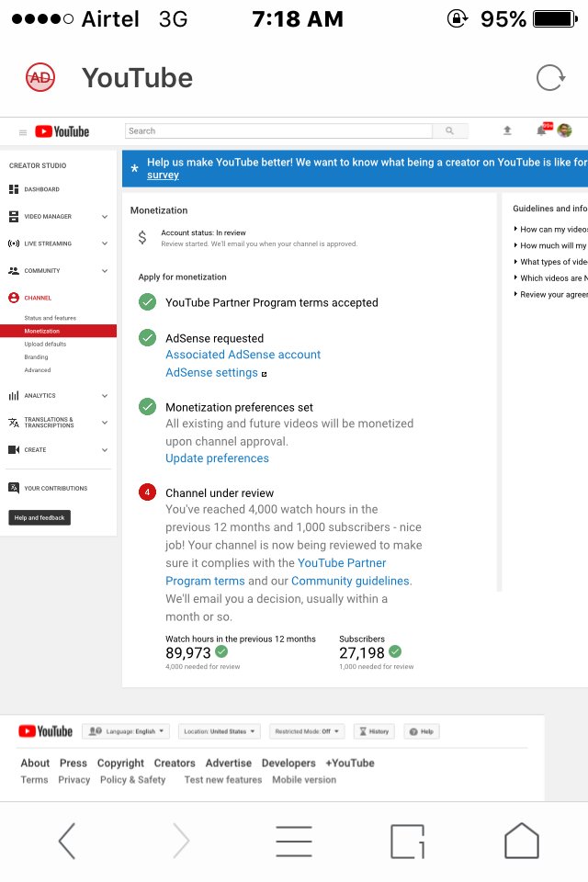This screenshot has height=882, width=588.
Task: Click the green check next to watch hours
Action: pos(221,651)
